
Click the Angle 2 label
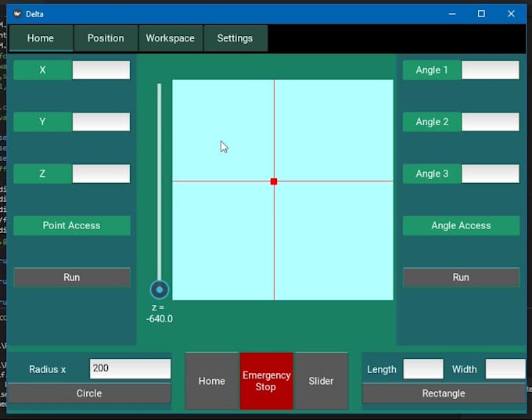(x=432, y=122)
